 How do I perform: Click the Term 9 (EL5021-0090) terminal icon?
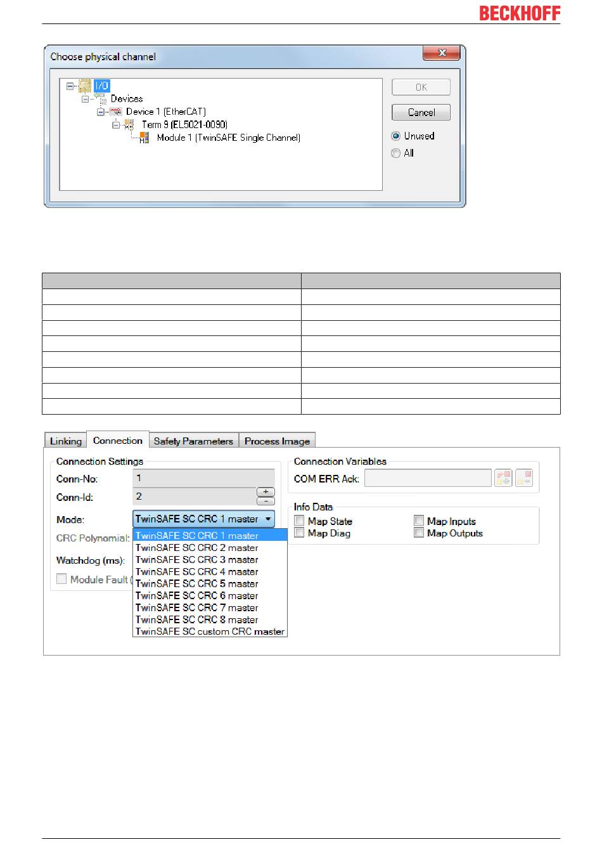coord(130,124)
